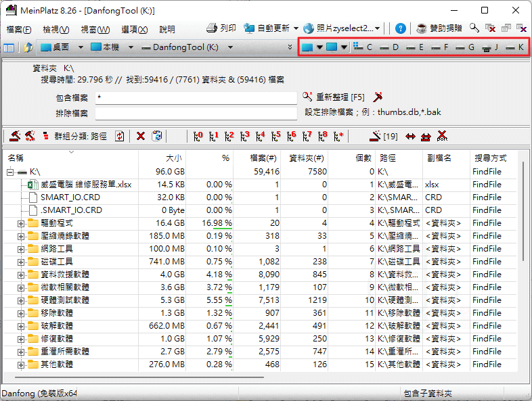This screenshot has width=532, height=401.
Task: Click the level 0 collapse tree icon
Action: tap(197, 136)
